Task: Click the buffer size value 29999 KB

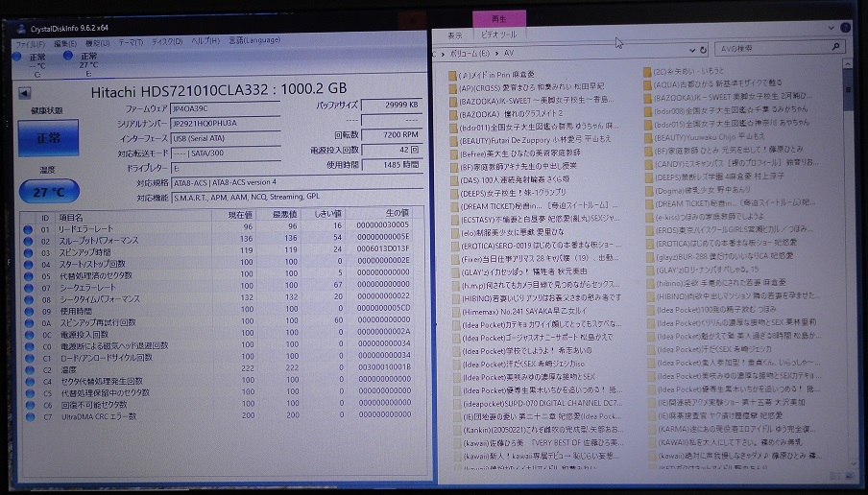Action: (392, 105)
